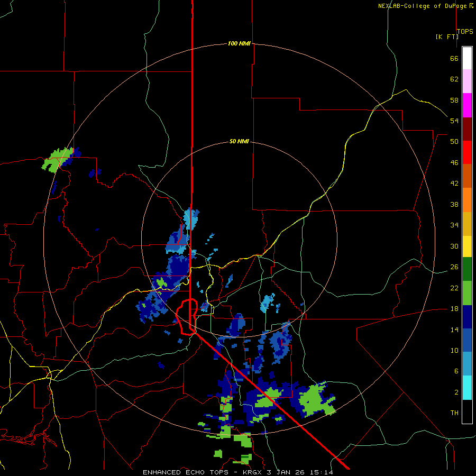Click legend value 46
Image resolution: width=476 pixels, height=476 pixels.
[454, 163]
